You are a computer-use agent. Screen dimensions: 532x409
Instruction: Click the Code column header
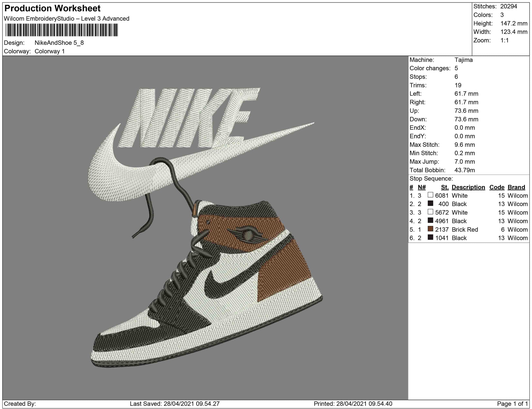click(497, 187)
